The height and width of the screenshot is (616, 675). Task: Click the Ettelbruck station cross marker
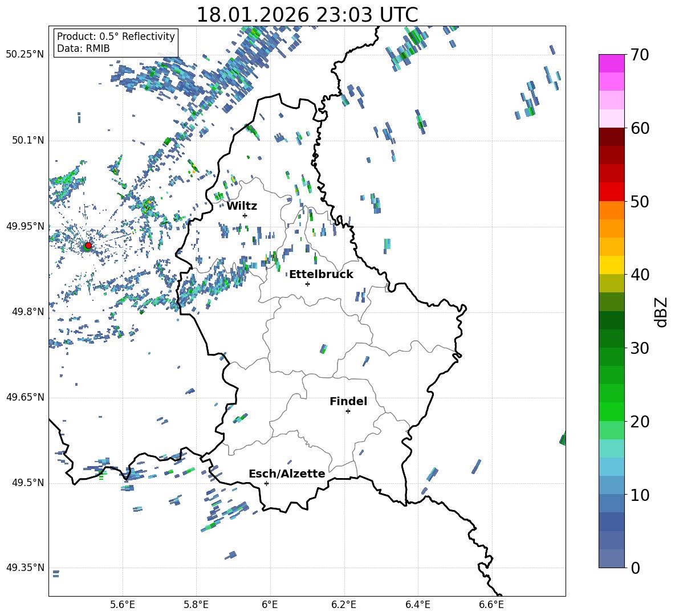click(x=307, y=284)
